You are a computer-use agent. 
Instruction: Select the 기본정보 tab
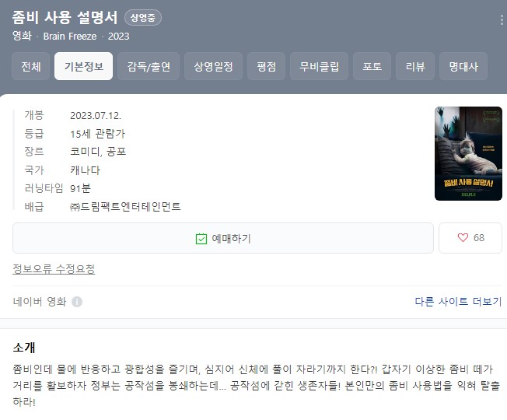84,66
